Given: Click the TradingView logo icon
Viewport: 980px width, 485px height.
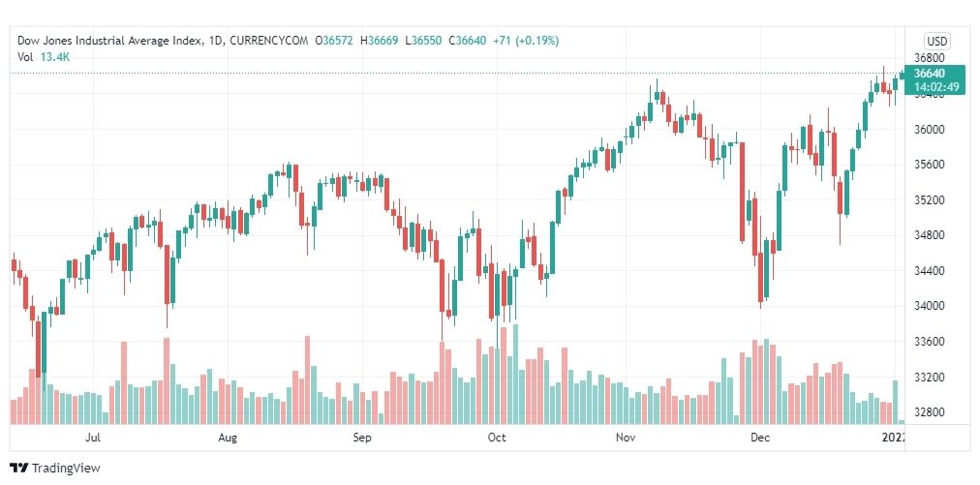Looking at the screenshot, I should click(x=18, y=469).
